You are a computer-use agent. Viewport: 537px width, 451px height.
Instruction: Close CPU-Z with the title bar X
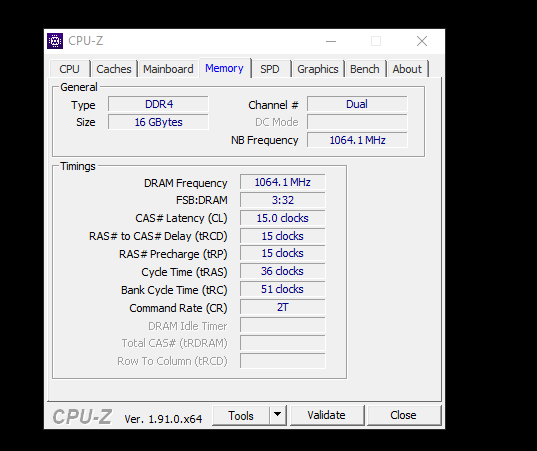pyautogui.click(x=422, y=41)
